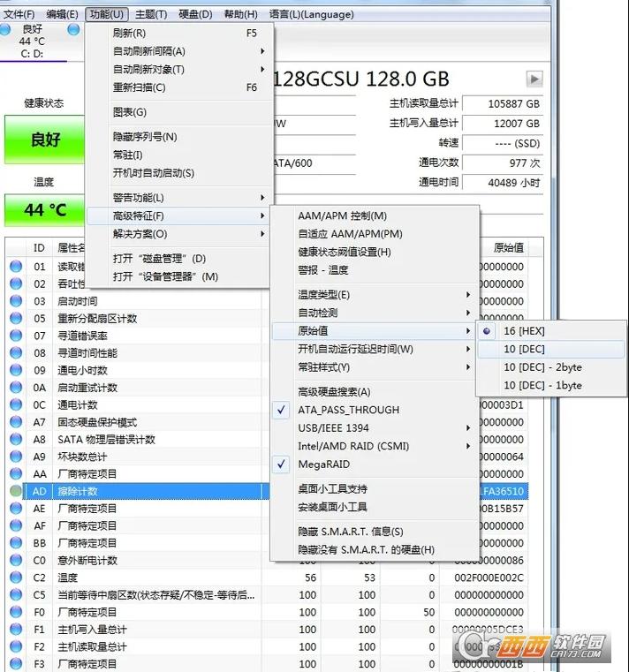Viewport: 629px width, 672px height.
Task: Expand 警告功能(L) submenu
Action: 179,198
